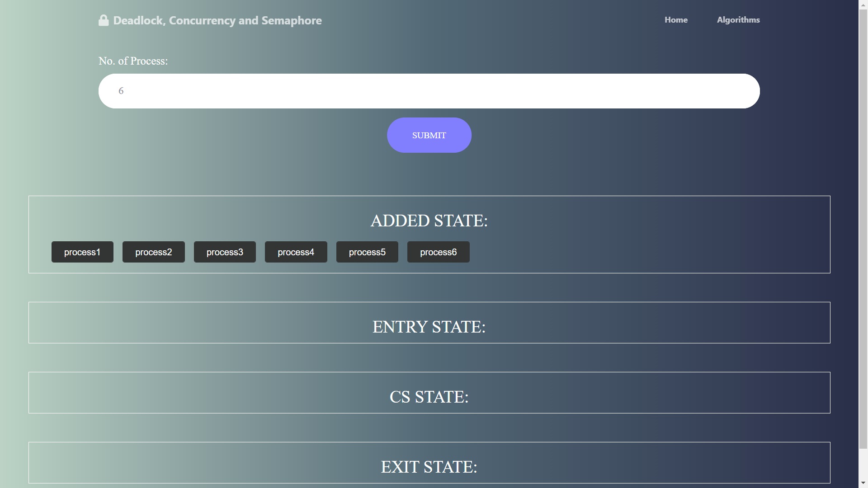This screenshot has width=868, height=488.
Task: Pick the process5 button
Action: pos(367,252)
